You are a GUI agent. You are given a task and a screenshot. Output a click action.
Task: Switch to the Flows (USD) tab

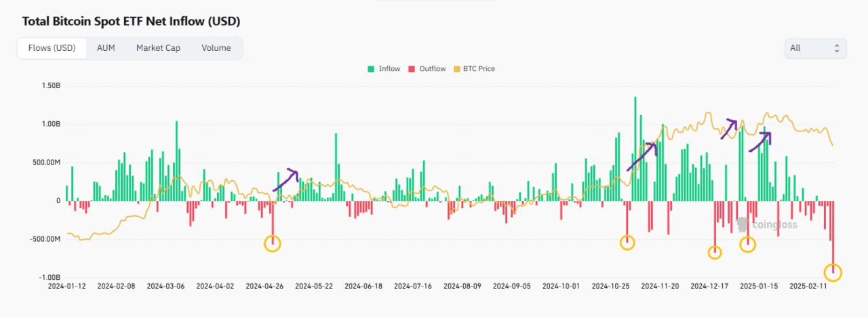click(52, 48)
